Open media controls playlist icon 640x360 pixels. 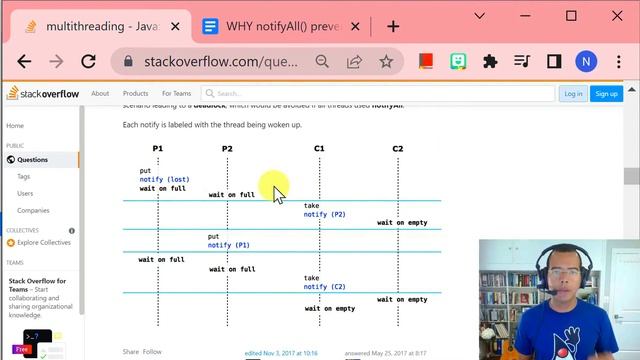522,62
